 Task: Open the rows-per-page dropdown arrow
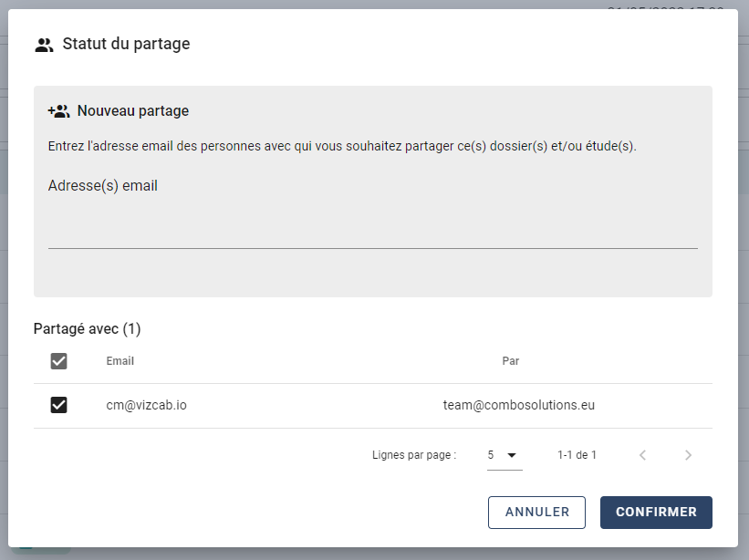(x=512, y=455)
